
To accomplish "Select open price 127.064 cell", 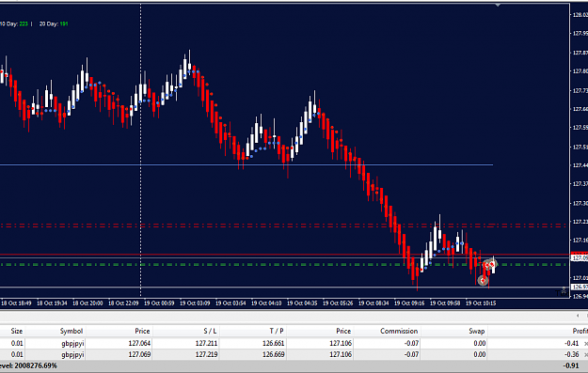I will (139, 344).
